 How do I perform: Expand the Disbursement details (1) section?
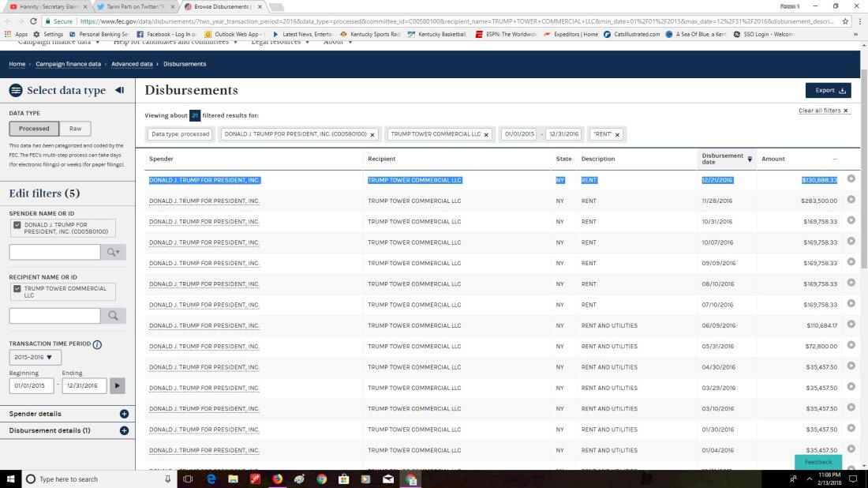click(x=124, y=430)
